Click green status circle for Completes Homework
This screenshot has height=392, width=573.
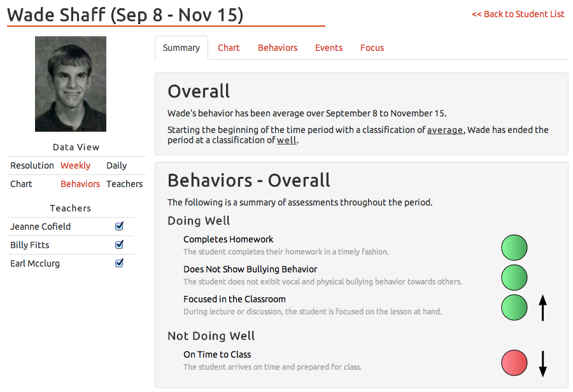pyautogui.click(x=514, y=248)
